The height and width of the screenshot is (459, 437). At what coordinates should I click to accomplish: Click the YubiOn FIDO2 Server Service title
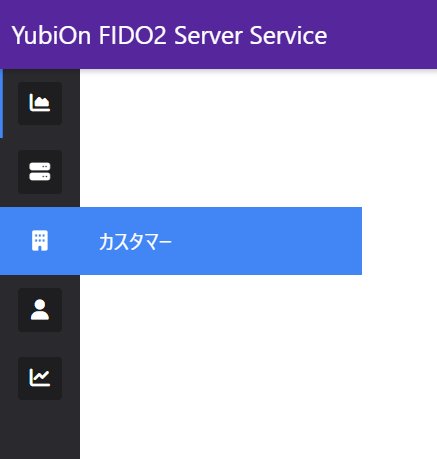(169, 35)
